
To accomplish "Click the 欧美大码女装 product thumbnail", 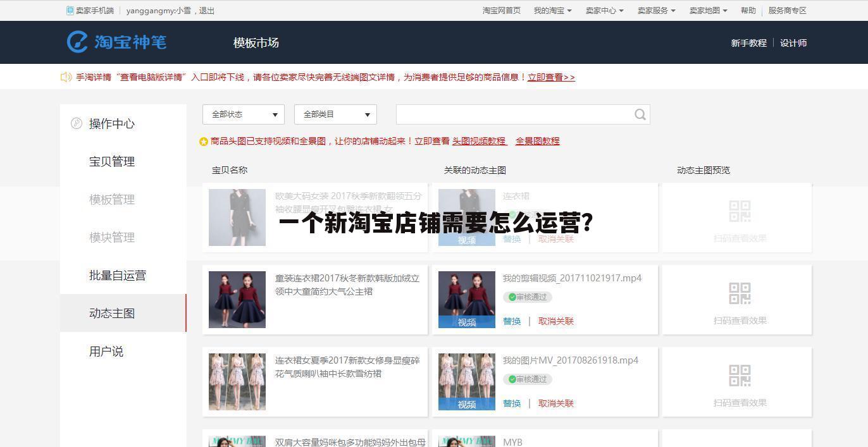I will 237,217.
